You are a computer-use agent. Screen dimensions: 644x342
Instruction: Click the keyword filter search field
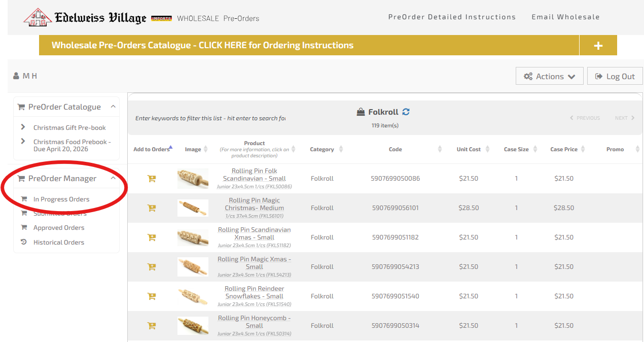click(210, 118)
